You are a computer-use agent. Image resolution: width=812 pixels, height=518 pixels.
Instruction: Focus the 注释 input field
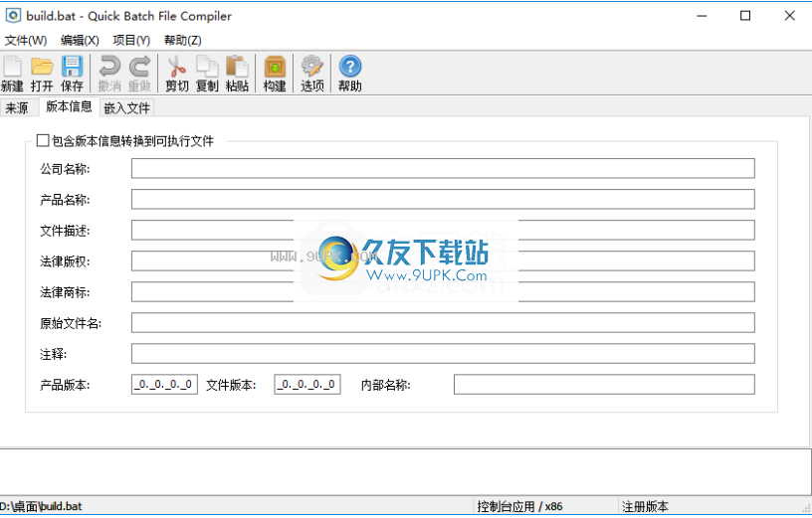point(443,353)
